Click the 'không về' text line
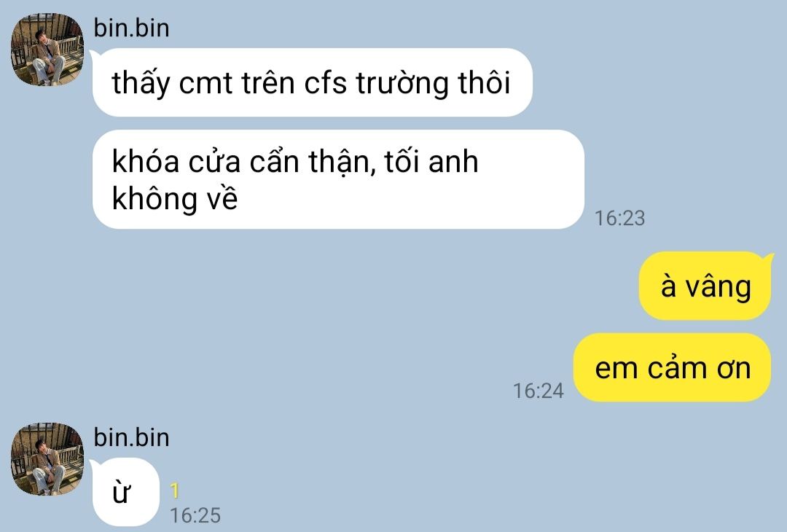 click(175, 198)
